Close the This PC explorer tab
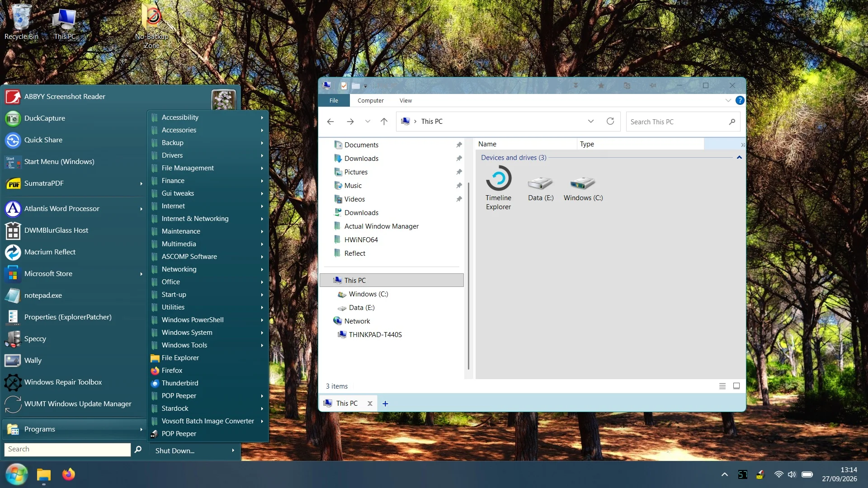868x488 pixels. tap(370, 404)
